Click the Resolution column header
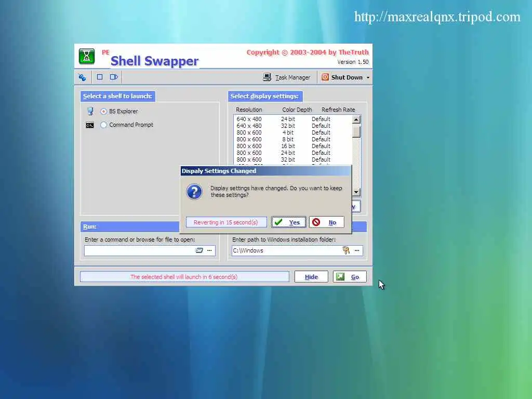This screenshot has width=532, height=399. pyautogui.click(x=249, y=110)
